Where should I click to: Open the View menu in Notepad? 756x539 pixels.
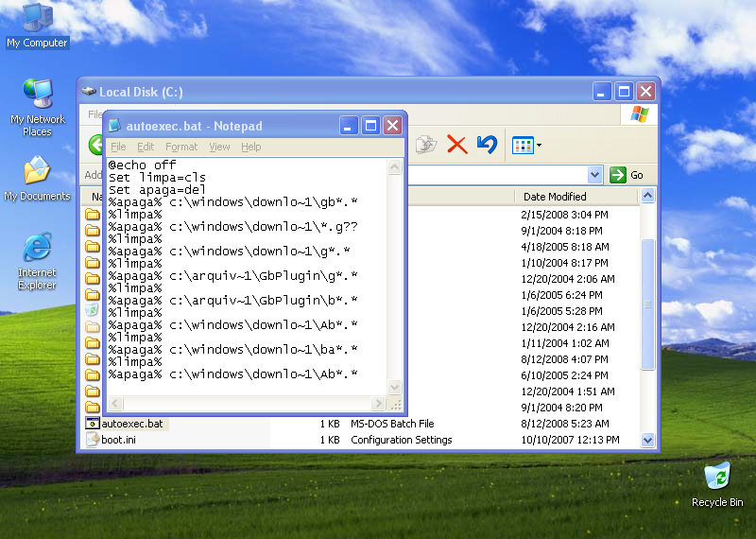[219, 147]
